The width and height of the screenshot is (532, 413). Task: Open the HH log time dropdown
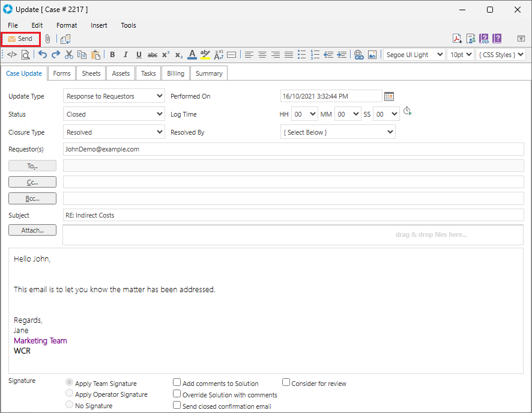click(304, 114)
